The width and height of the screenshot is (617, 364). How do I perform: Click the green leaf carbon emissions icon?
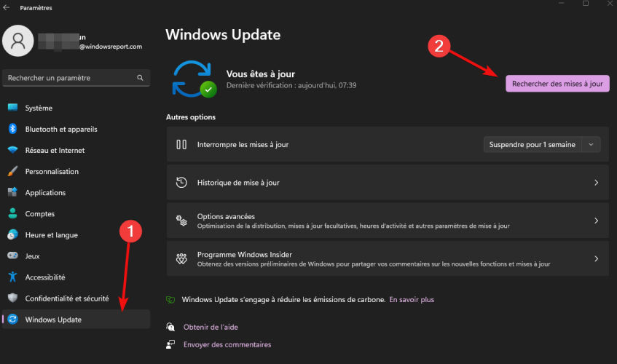pyautogui.click(x=170, y=300)
